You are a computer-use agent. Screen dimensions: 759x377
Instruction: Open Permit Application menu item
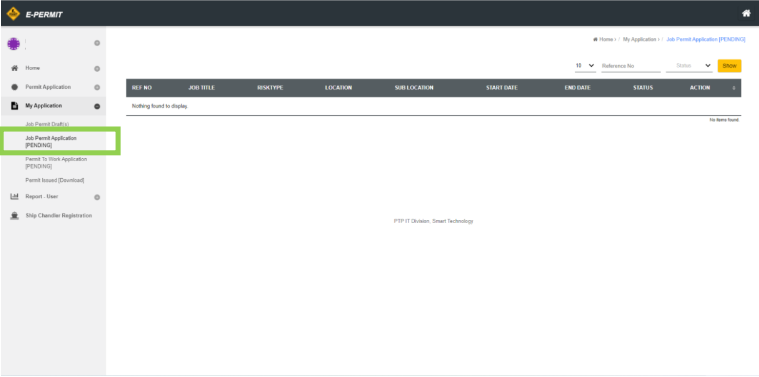tap(48, 87)
